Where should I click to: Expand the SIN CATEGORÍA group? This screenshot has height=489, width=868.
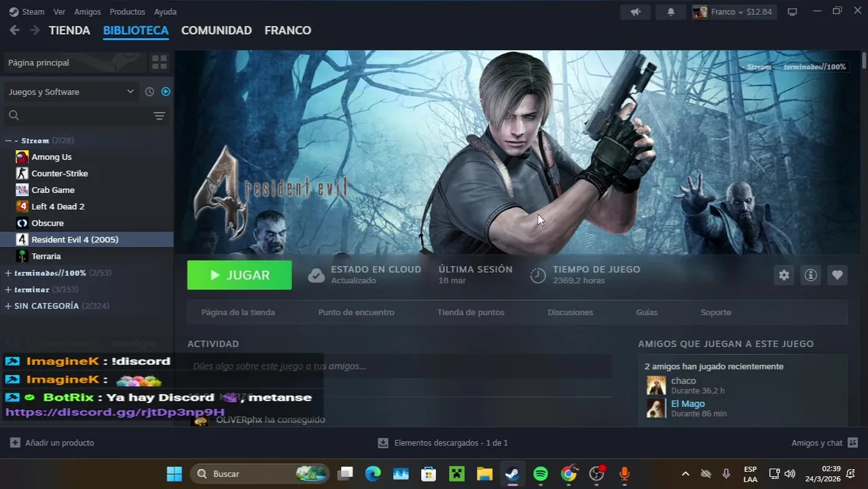coord(8,306)
